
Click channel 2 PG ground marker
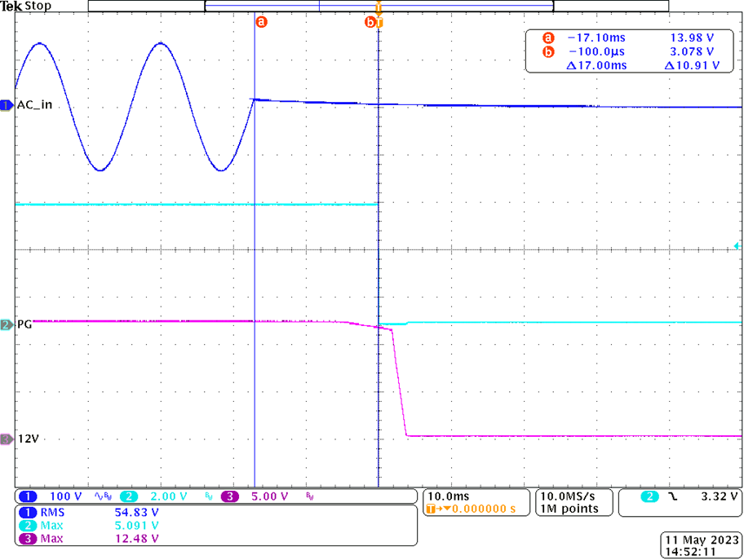(x=7, y=324)
